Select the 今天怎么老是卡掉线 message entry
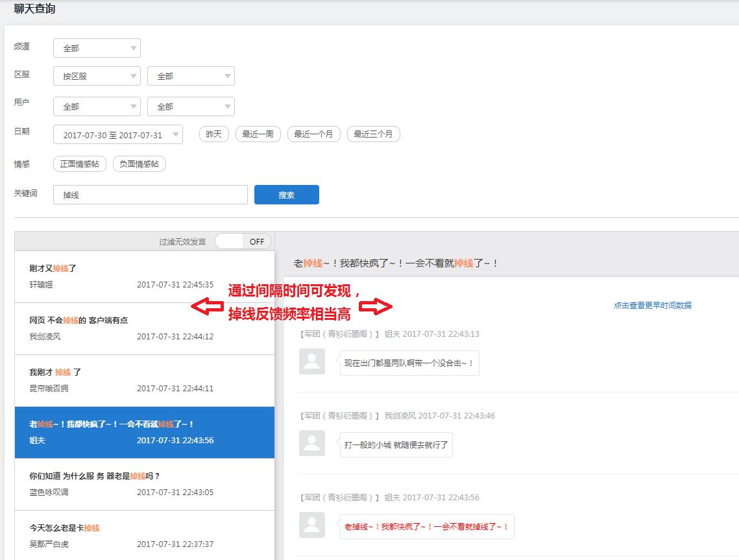The width and height of the screenshot is (739, 560). click(x=144, y=536)
